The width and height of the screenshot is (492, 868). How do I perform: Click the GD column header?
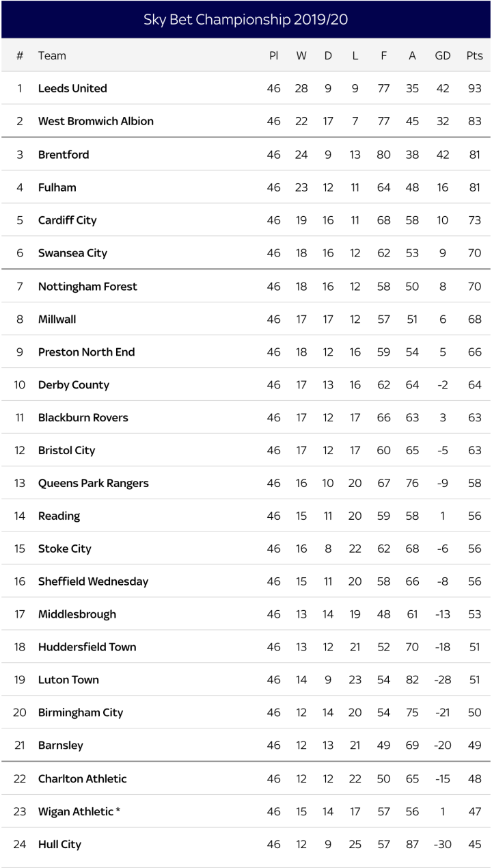443,55
